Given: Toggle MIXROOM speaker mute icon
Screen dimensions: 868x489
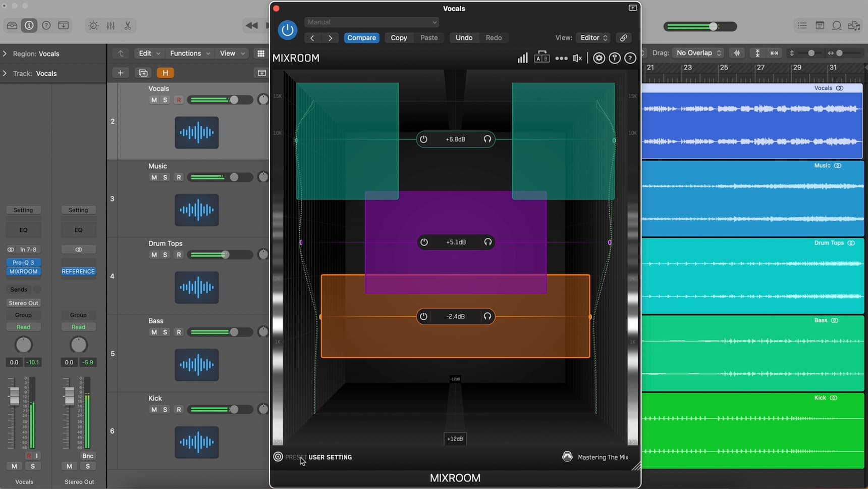Looking at the screenshot, I should coord(578,59).
